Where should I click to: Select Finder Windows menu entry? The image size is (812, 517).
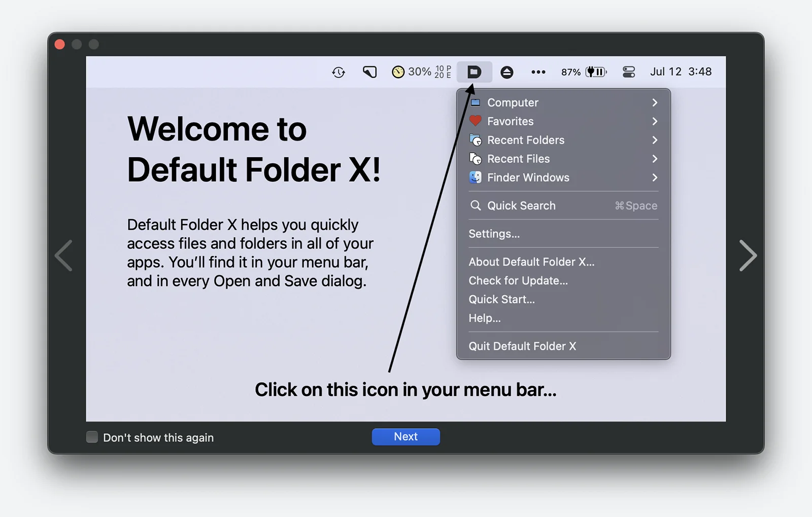(x=563, y=178)
